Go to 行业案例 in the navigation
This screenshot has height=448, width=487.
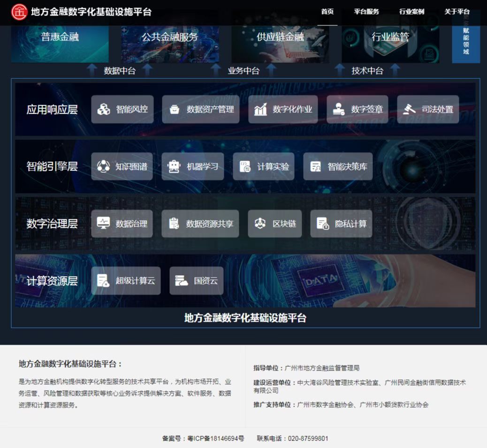point(411,12)
